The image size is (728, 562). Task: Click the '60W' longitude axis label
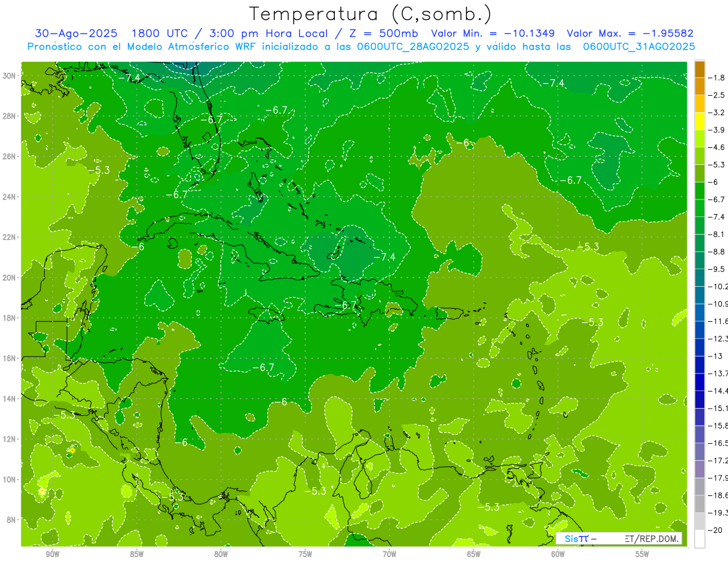558,554
